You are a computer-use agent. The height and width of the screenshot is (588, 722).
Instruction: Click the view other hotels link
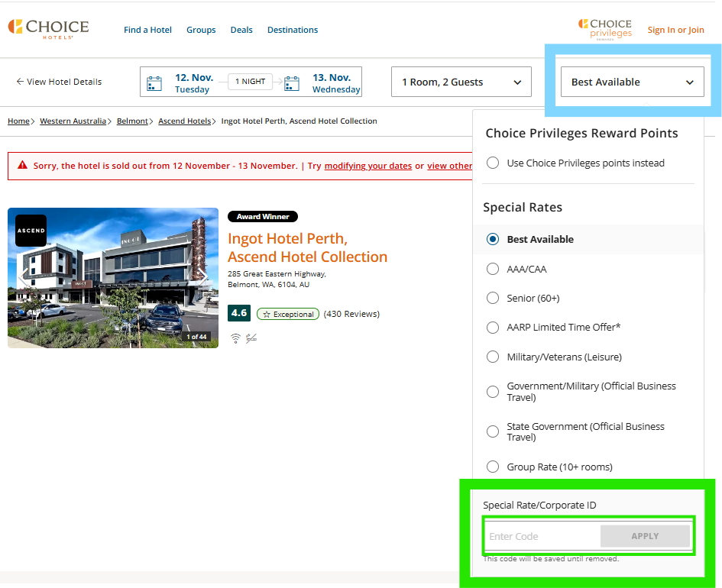point(450,166)
